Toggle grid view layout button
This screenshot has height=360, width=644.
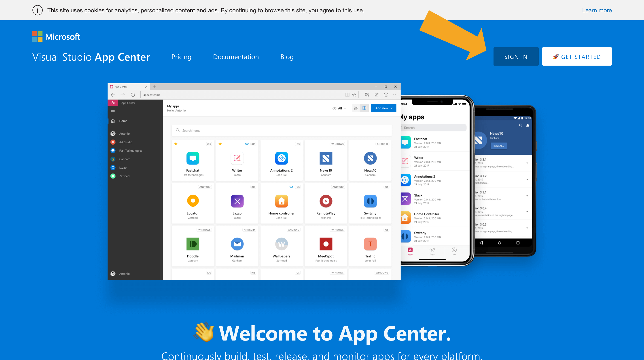point(364,108)
